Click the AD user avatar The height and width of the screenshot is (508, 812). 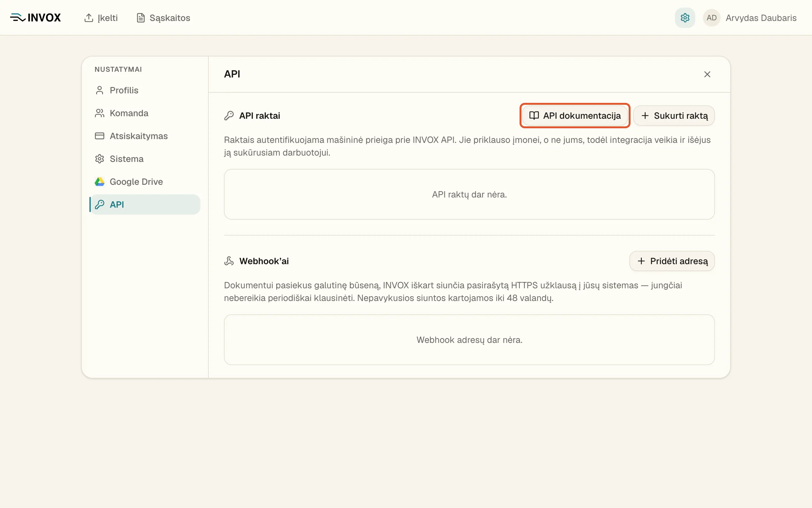tap(711, 18)
